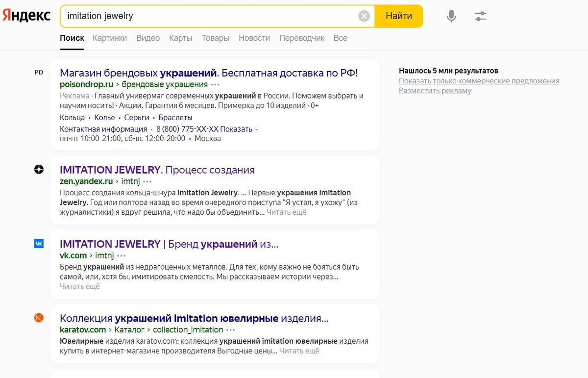This screenshot has height=378, width=588.
Task: Switch to the Картинки tab
Action: click(x=110, y=38)
